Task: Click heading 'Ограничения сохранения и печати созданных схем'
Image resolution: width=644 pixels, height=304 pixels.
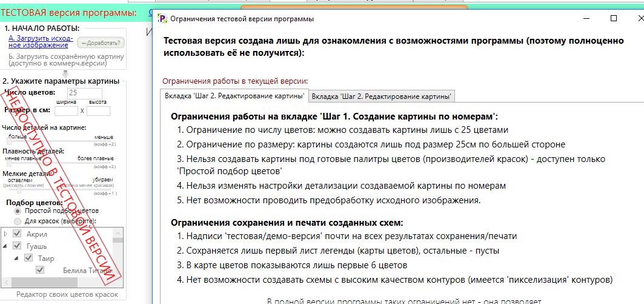Action: [x=287, y=223]
